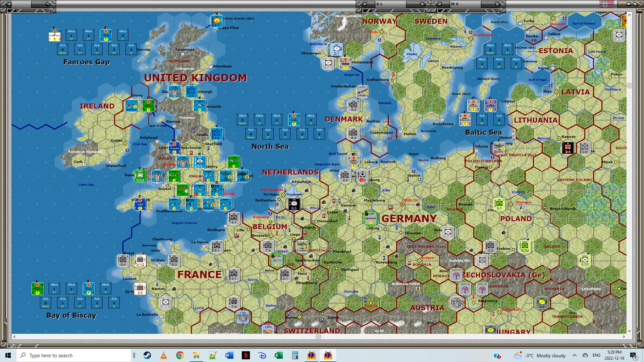Click the Faeroes Gap Allied 4 sea box
This screenshot has width=644, height=362.
[123, 35]
